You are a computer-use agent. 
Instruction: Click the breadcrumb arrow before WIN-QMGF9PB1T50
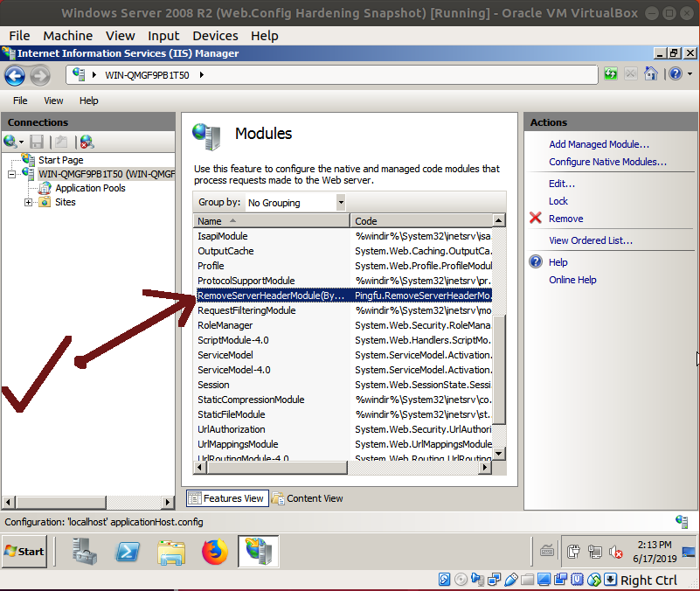coord(94,74)
